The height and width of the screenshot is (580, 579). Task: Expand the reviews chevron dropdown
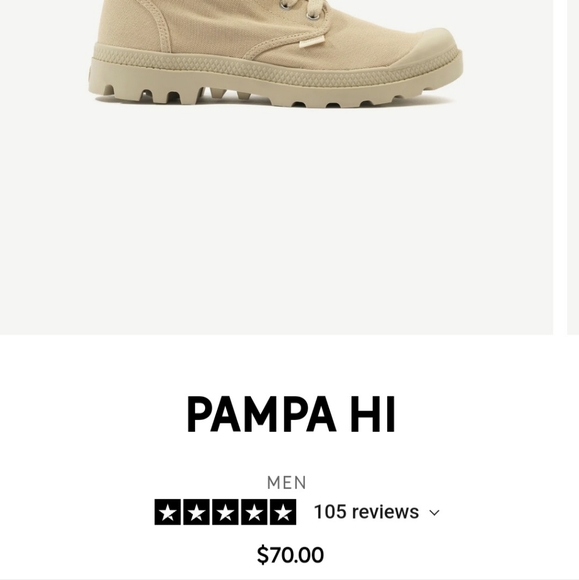tap(434, 513)
